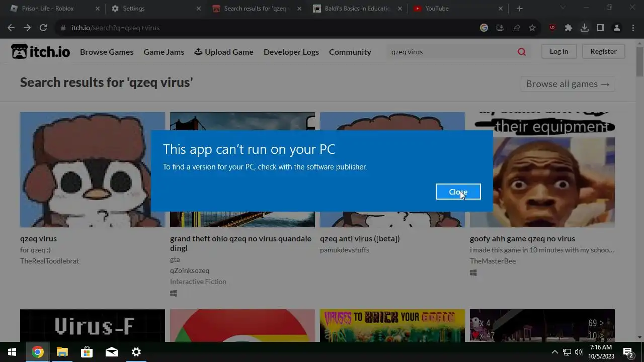Reload the page
Viewport: 644px width, 362px height.
coord(43,28)
